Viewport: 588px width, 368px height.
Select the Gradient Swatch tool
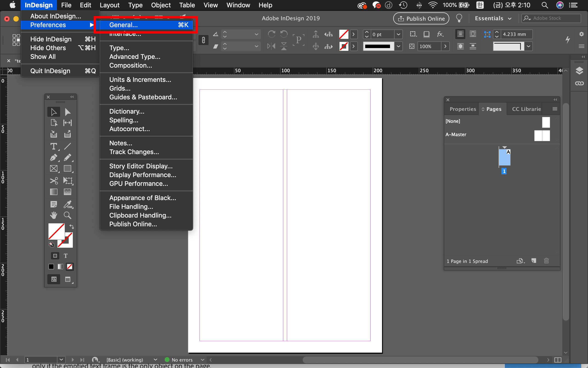54,192
